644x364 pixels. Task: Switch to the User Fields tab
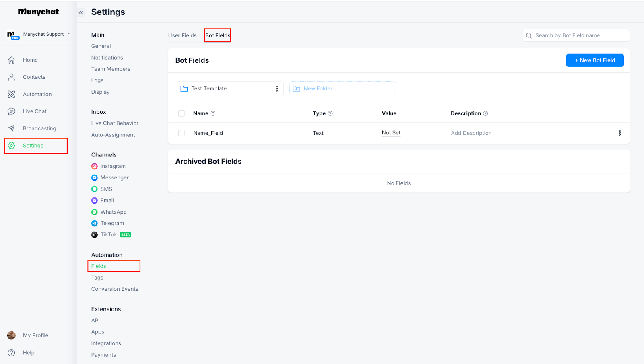pyautogui.click(x=182, y=35)
